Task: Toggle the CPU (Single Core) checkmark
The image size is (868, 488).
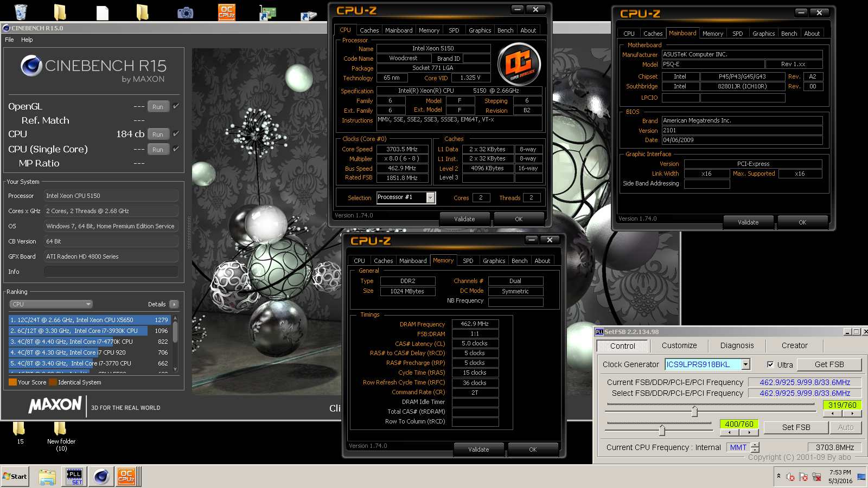Action: pos(176,149)
